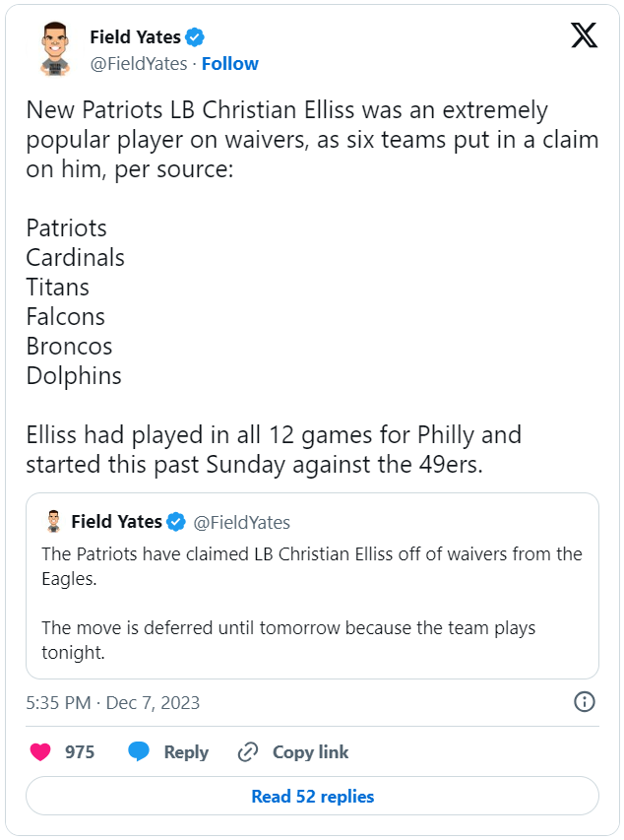Click the 975 likes count
Screen dimensions: 624x840
tap(80, 752)
